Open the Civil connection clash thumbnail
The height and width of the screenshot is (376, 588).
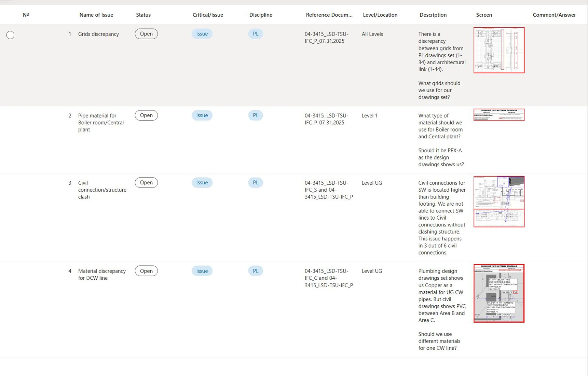click(x=499, y=201)
